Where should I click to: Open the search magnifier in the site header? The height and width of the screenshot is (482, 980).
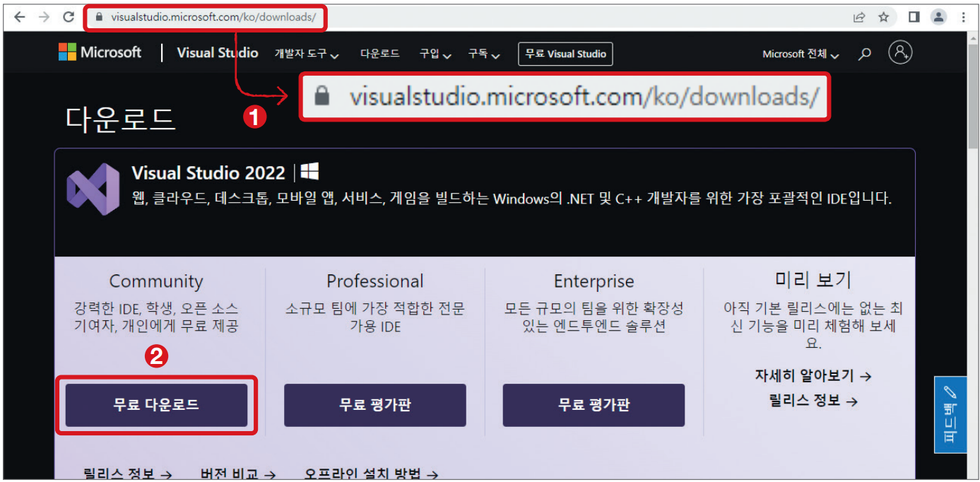[x=865, y=52]
